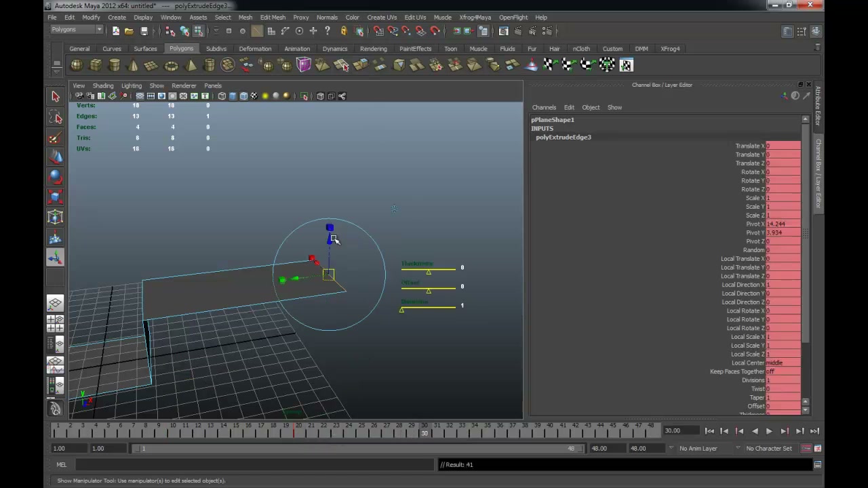The image size is (868, 488).
Task: Select the Universal Manipulator tool
Action: pyautogui.click(x=56, y=217)
